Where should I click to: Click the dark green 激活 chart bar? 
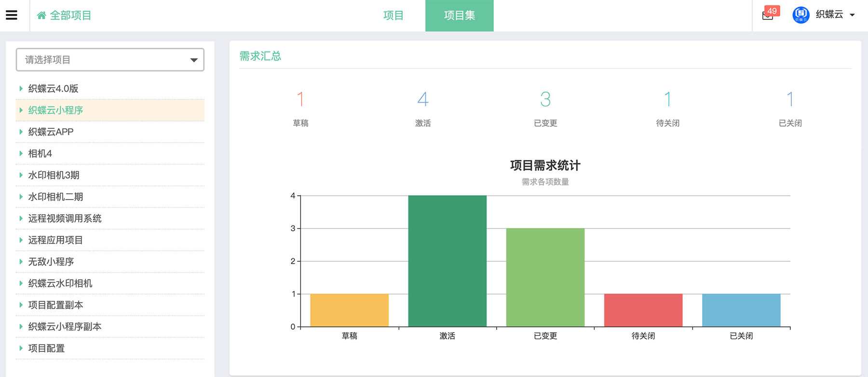(x=448, y=261)
